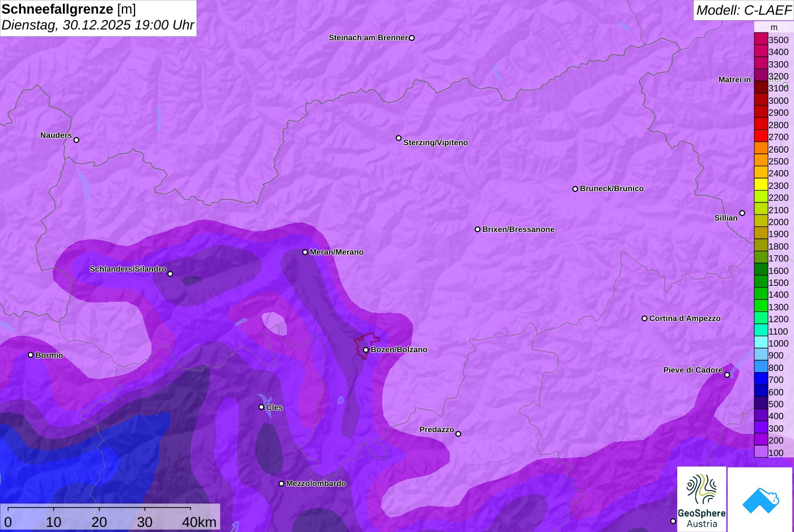Click the Schneefallgrenze [m] map title

click(69, 9)
